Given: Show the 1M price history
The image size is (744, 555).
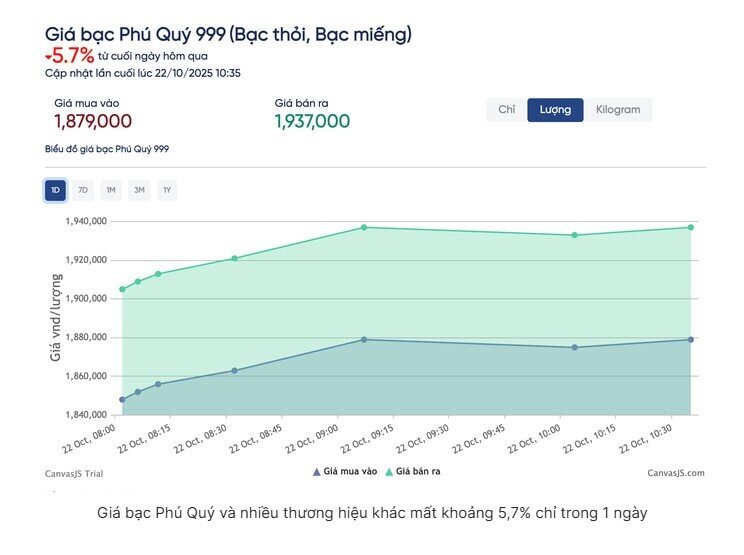Looking at the screenshot, I should point(111,190).
